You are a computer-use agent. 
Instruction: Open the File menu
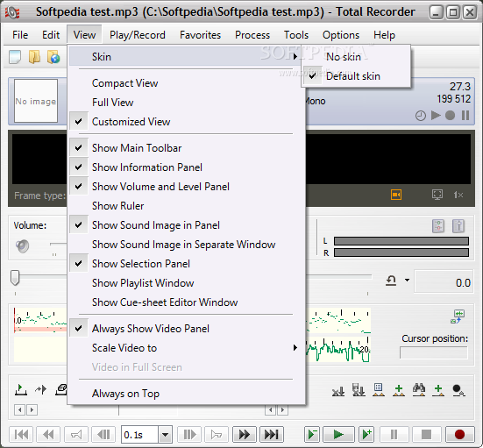20,35
